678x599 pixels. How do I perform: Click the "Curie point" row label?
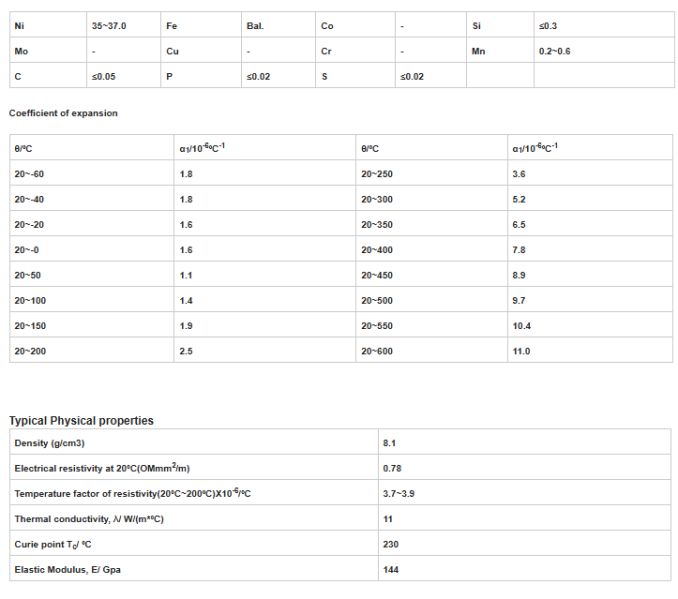[x=59, y=544]
